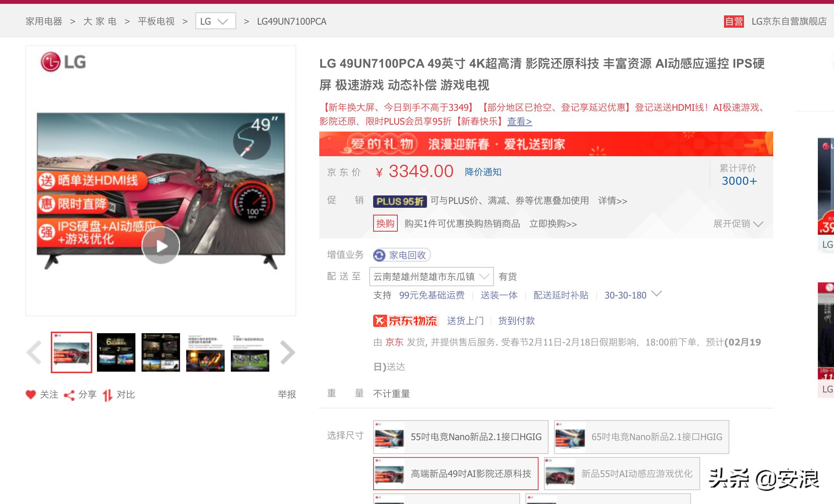Select the second product thumbnail image
The image size is (834, 504).
[x=116, y=352]
